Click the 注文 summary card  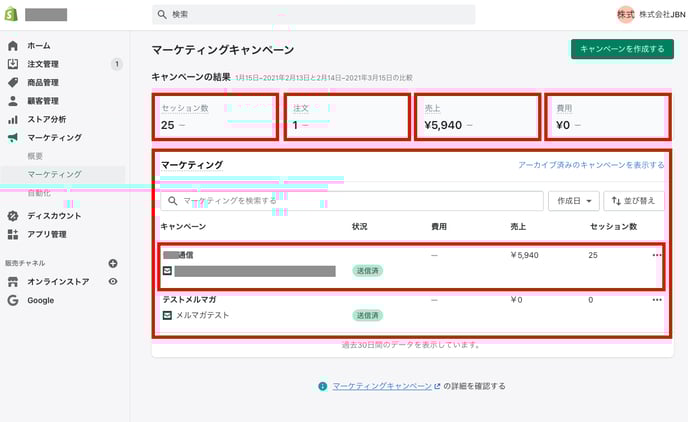pos(347,117)
